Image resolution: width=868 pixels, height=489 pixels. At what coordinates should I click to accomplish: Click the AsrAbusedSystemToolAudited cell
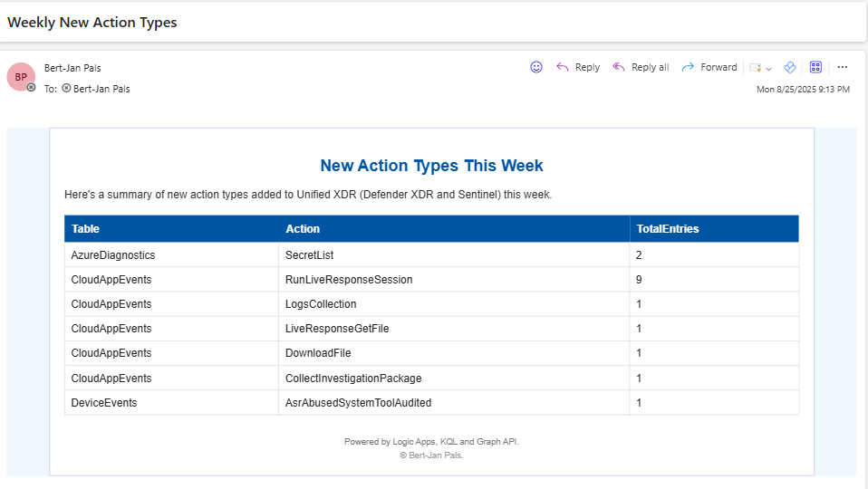click(358, 403)
